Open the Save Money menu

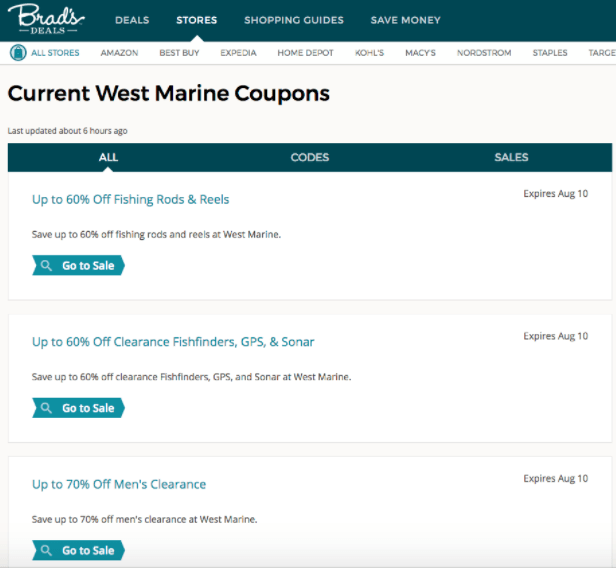[x=405, y=20]
